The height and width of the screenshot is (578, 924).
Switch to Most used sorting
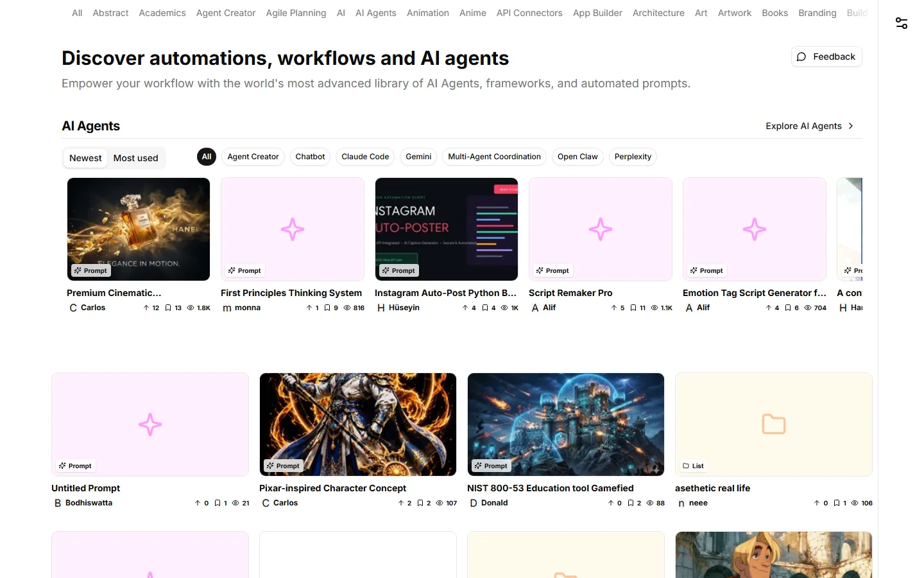pyautogui.click(x=135, y=158)
